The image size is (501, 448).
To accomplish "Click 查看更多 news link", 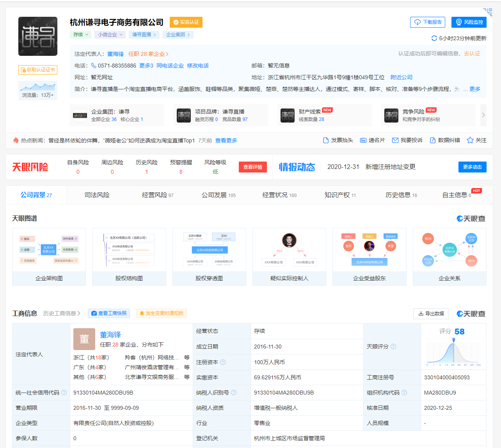I will tap(226, 140).
